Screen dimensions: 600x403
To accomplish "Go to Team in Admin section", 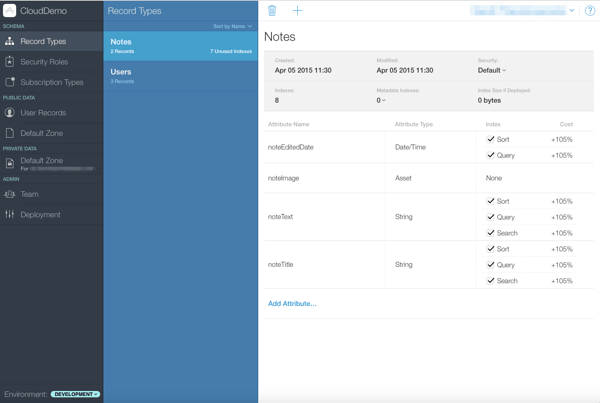I will point(29,194).
